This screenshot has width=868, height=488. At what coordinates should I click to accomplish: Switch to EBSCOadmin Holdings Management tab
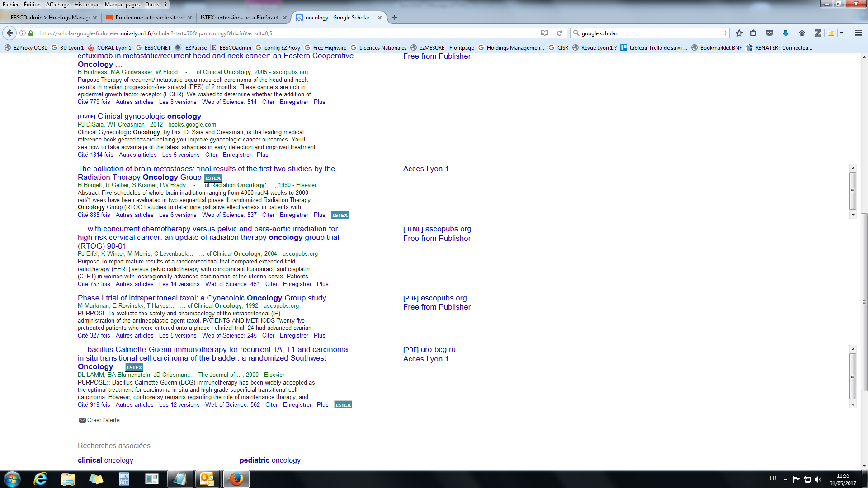click(x=50, y=18)
